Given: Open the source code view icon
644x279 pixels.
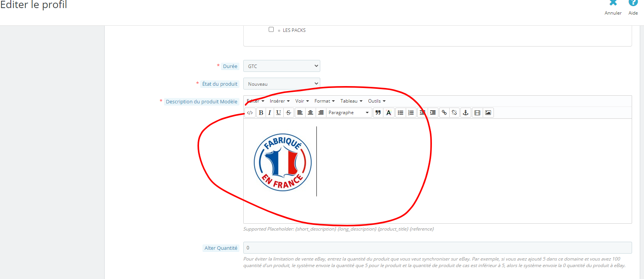Looking at the screenshot, I should tap(250, 113).
